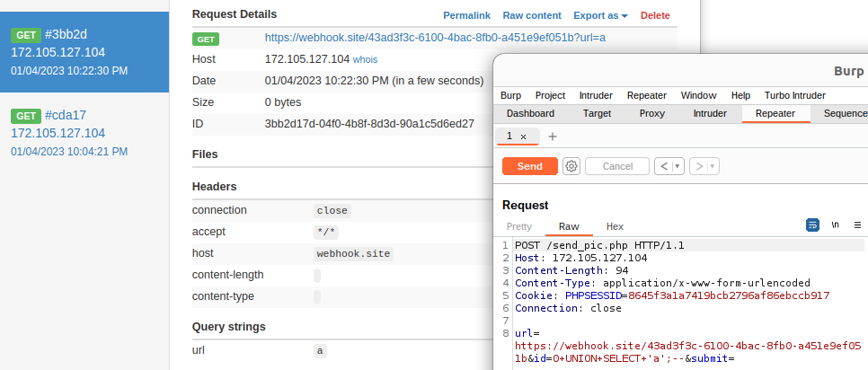Select request #3bb2d in the sidebar
Image resolution: width=868 pixels, height=370 pixels.
pyautogui.click(x=84, y=52)
